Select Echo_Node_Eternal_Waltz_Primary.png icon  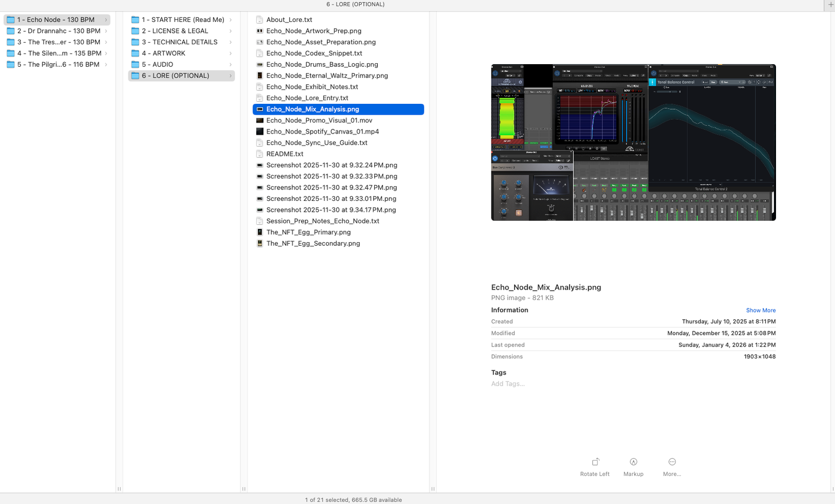259,76
